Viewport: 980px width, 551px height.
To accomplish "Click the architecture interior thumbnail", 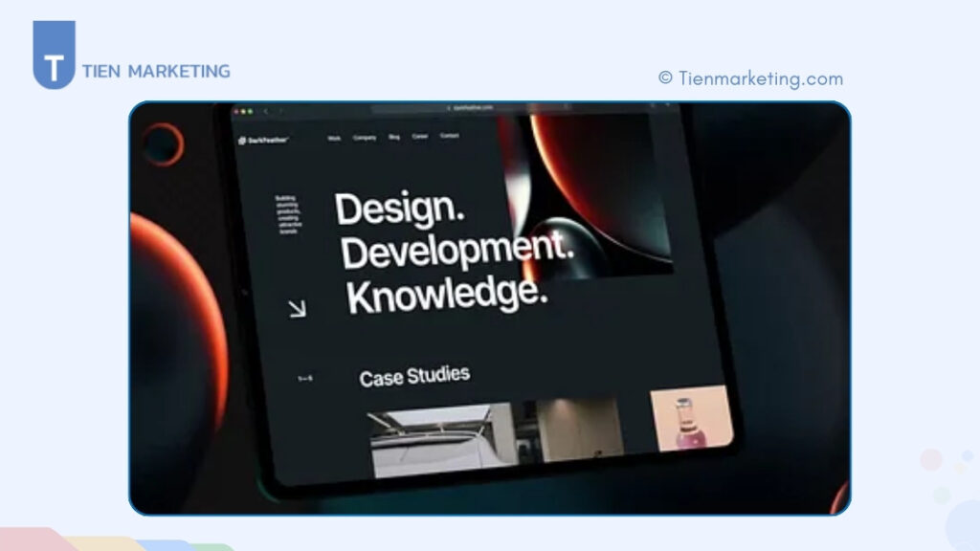I will [x=440, y=440].
